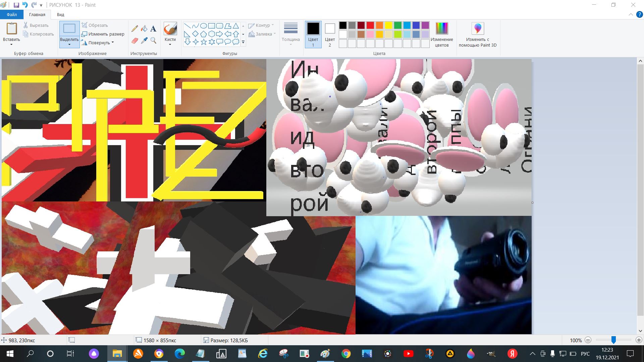Expand the shapes gallery with More arrow

(243, 42)
